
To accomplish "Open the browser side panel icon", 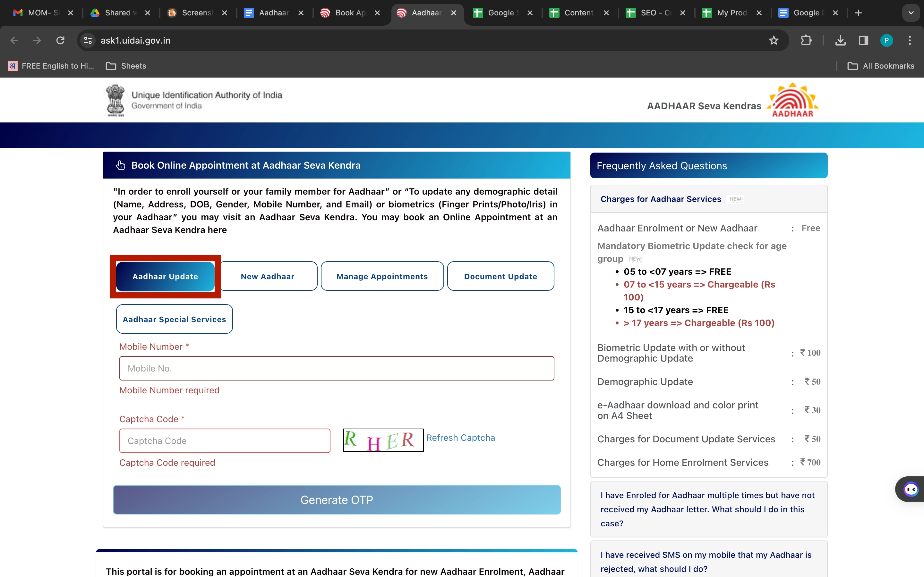I will pyautogui.click(x=863, y=40).
